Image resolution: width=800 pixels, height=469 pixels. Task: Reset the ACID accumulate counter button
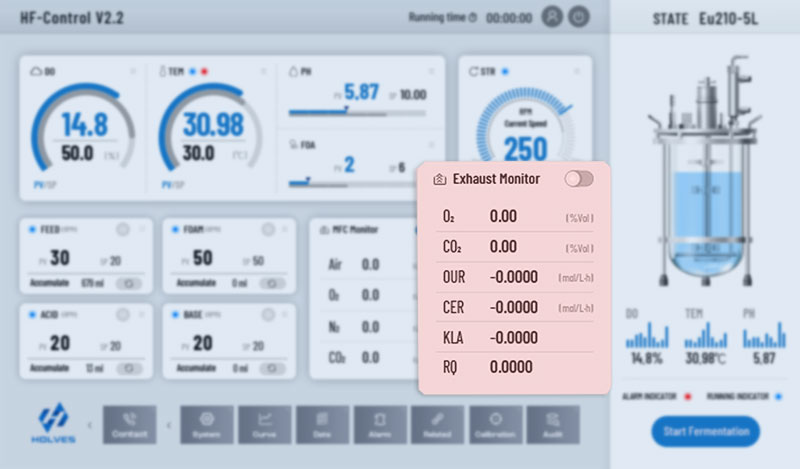pyautogui.click(x=128, y=368)
